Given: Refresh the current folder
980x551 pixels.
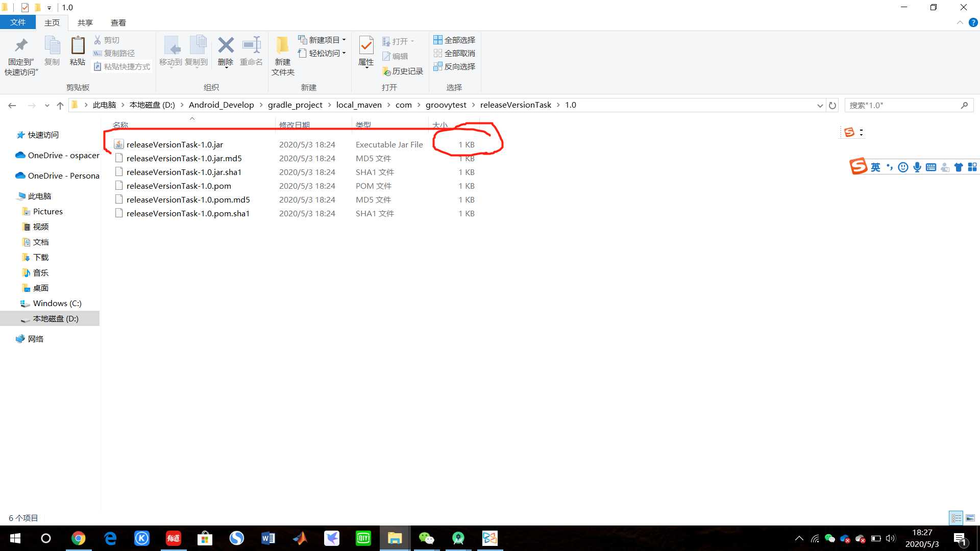Looking at the screenshot, I should [832, 105].
